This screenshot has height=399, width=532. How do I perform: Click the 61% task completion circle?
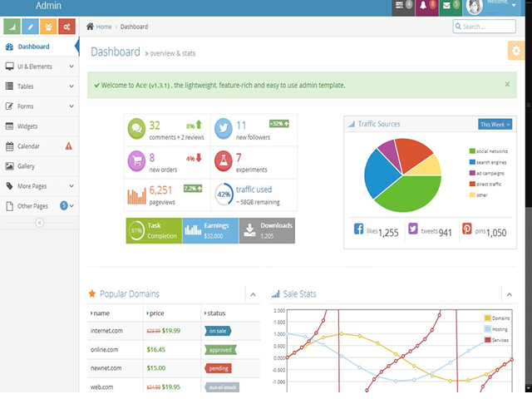coord(136,231)
